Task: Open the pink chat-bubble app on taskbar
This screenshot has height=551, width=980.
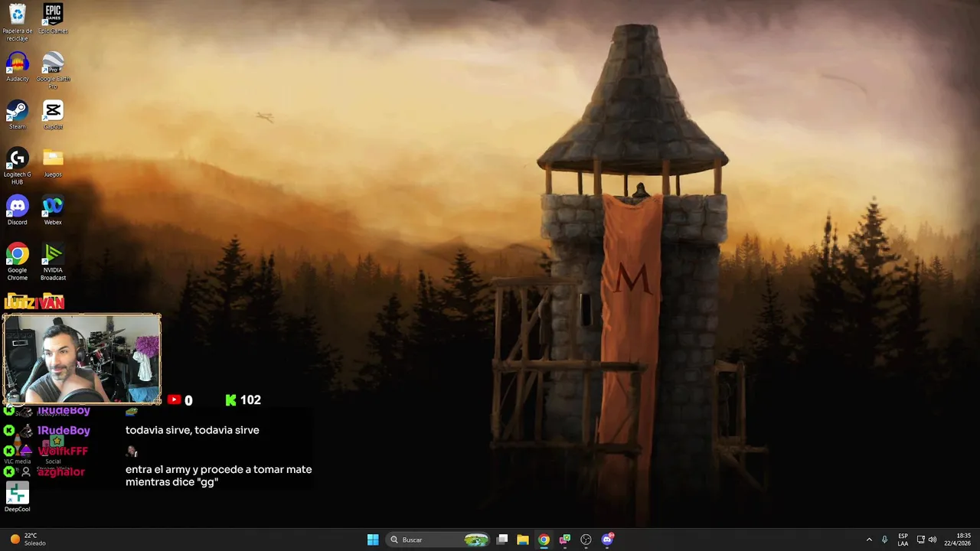Action: pyautogui.click(x=565, y=540)
